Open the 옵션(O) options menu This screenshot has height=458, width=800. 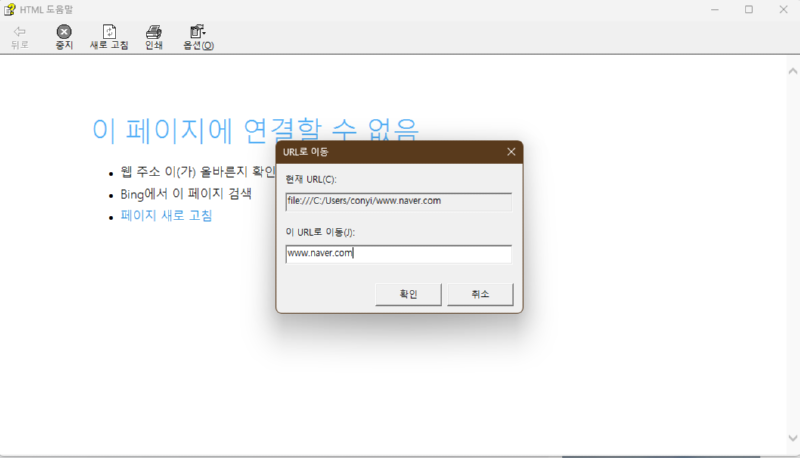(x=198, y=37)
